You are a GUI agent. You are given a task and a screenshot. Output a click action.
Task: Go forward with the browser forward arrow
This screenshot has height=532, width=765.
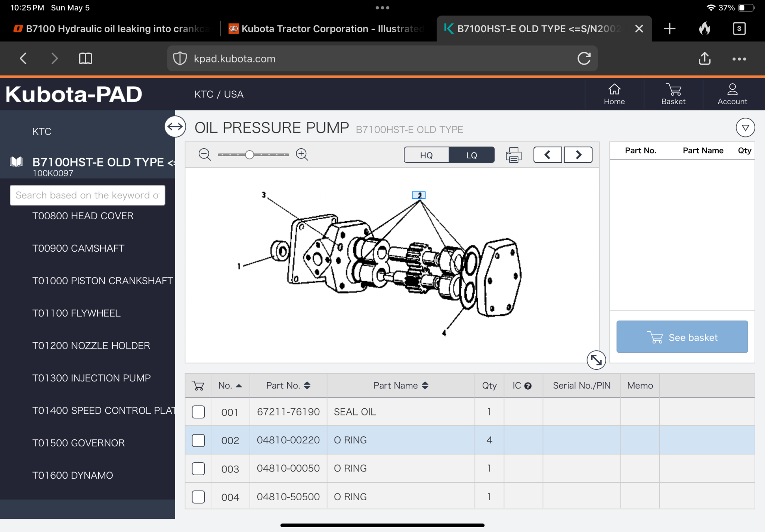(x=55, y=58)
